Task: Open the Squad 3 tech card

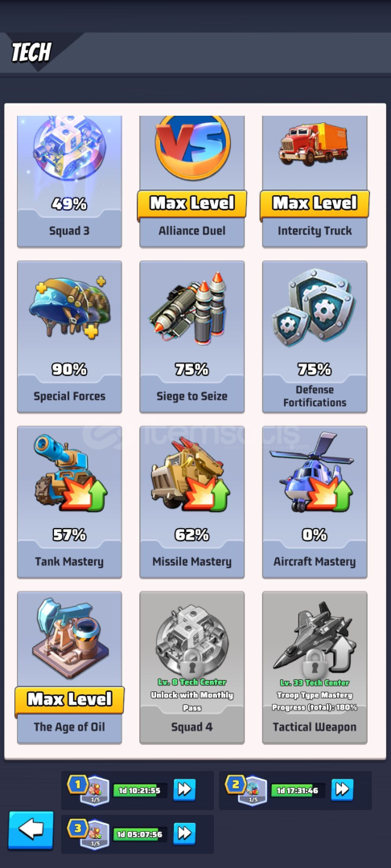Action: click(x=69, y=181)
